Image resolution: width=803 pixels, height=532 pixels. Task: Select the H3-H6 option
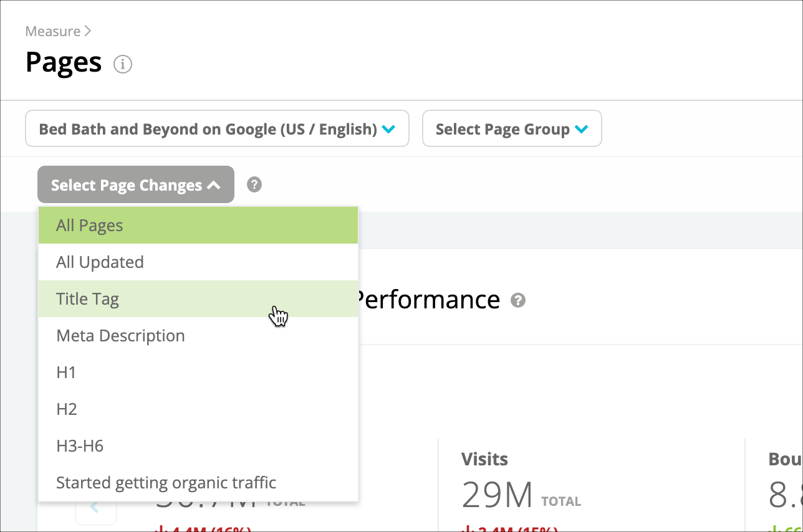click(x=198, y=446)
